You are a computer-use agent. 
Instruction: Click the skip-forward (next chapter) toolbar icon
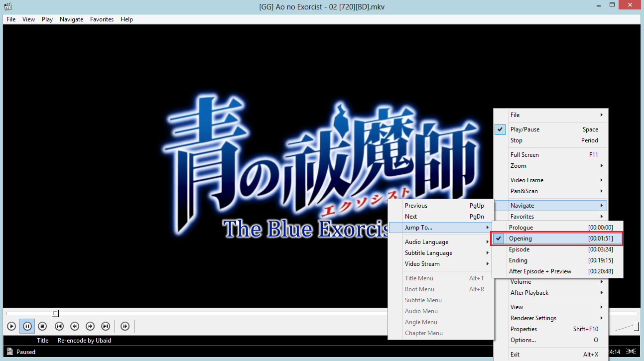(106, 326)
